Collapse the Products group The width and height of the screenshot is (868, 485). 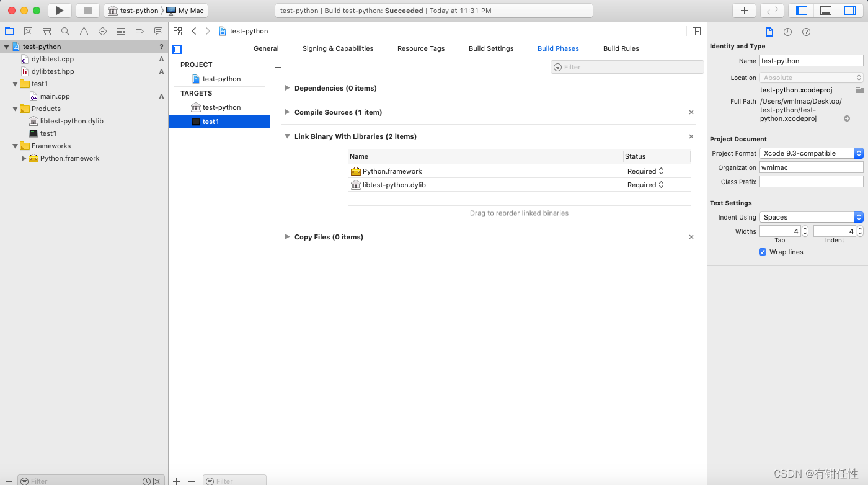point(15,109)
